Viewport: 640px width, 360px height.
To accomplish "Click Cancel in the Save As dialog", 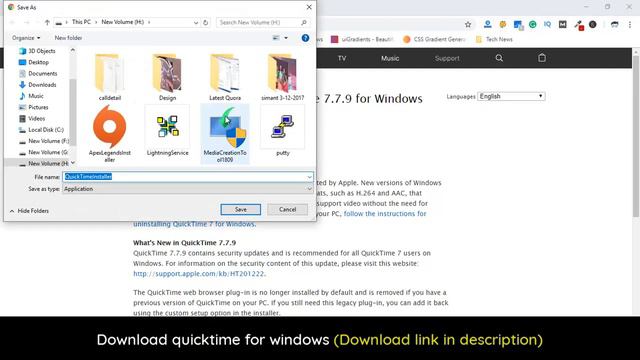I will coord(287,209).
